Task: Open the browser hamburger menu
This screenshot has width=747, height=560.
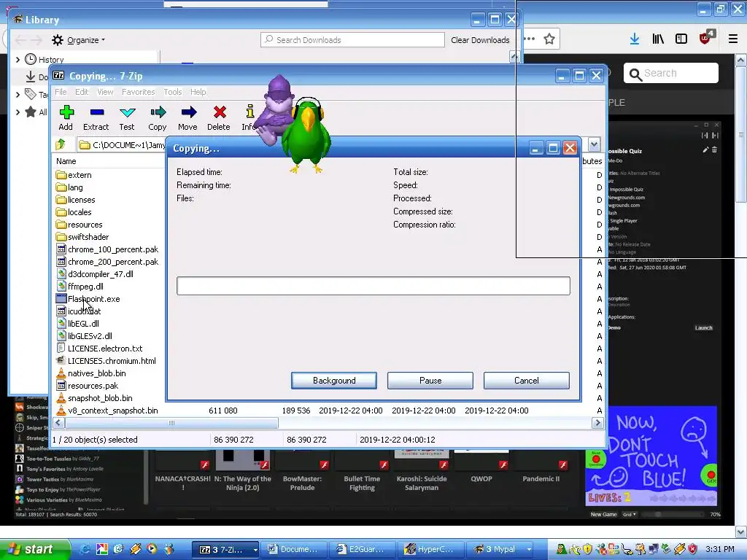Action: click(x=733, y=39)
